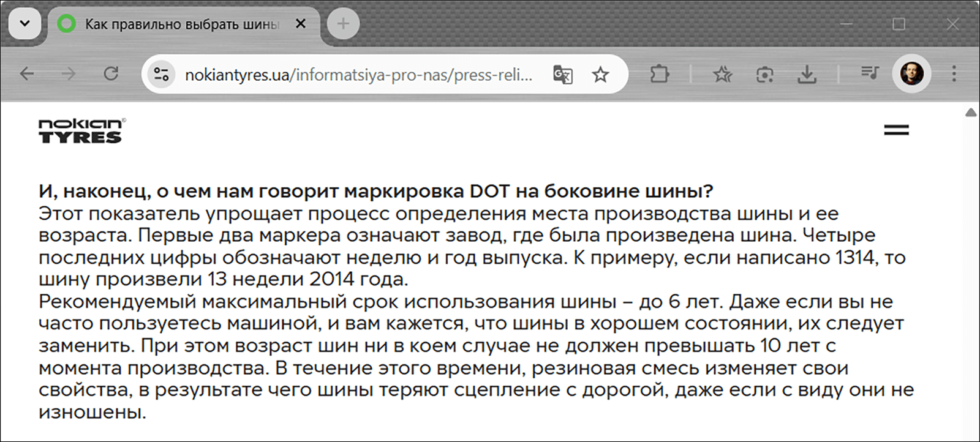Go back to previous page
The width and height of the screenshot is (980, 442).
[x=27, y=74]
